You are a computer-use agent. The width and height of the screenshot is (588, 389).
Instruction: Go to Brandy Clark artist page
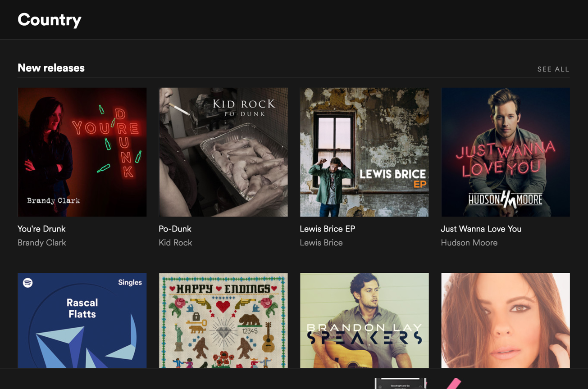pyautogui.click(x=42, y=243)
